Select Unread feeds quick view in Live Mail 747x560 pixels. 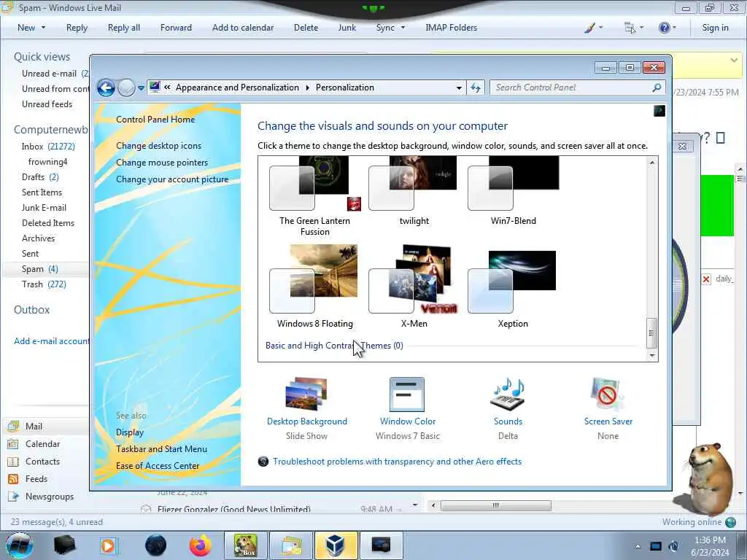pos(47,104)
